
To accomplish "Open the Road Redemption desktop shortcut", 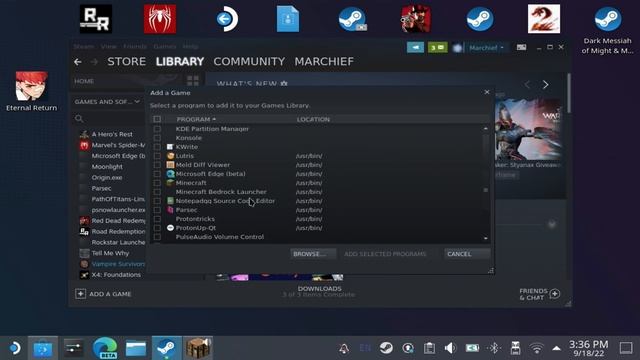I will coord(96,19).
